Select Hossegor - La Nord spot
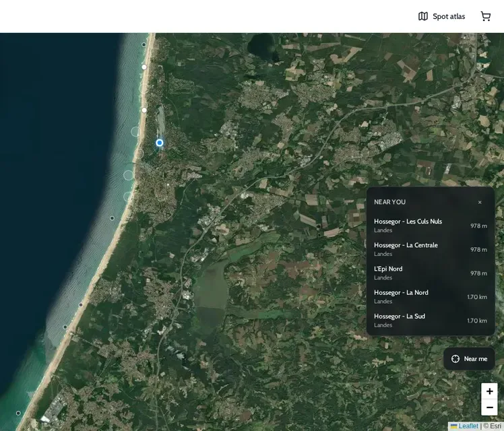The height and width of the screenshot is (431, 504). coord(431,297)
